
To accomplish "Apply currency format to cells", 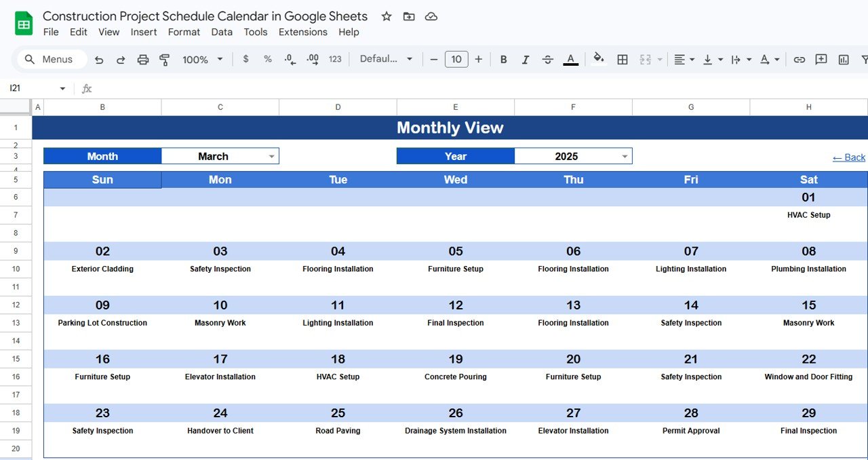I will pos(245,59).
